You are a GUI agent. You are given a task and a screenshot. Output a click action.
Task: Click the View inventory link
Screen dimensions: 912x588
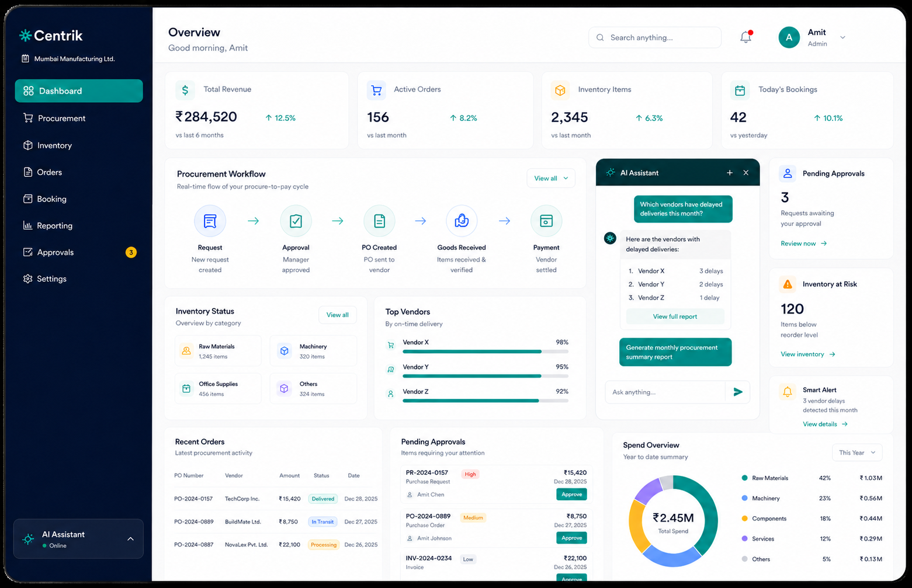pyautogui.click(x=808, y=354)
